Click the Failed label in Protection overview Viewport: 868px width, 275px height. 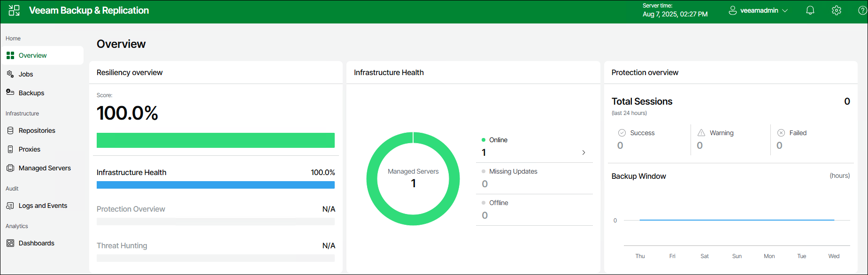[x=798, y=133]
